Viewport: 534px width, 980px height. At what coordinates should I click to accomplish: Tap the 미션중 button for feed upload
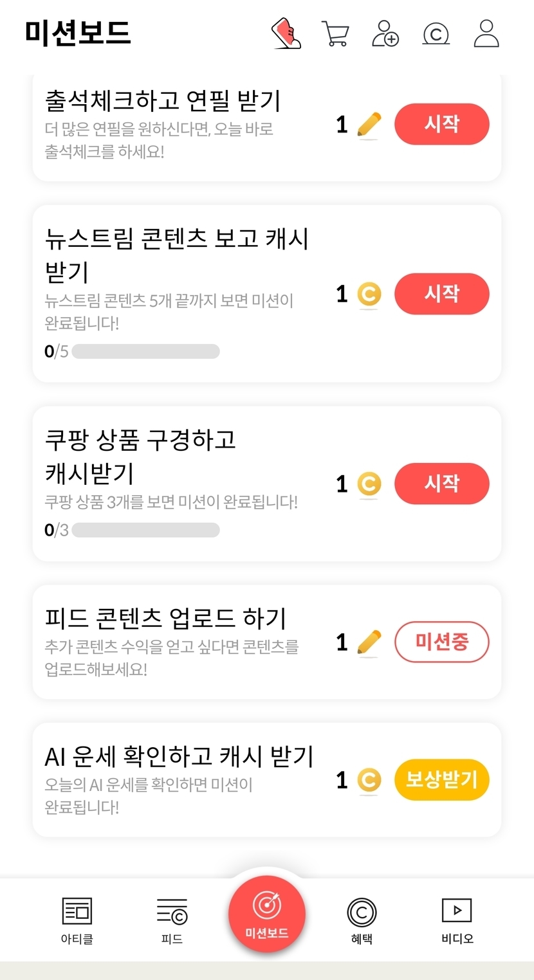coord(441,642)
